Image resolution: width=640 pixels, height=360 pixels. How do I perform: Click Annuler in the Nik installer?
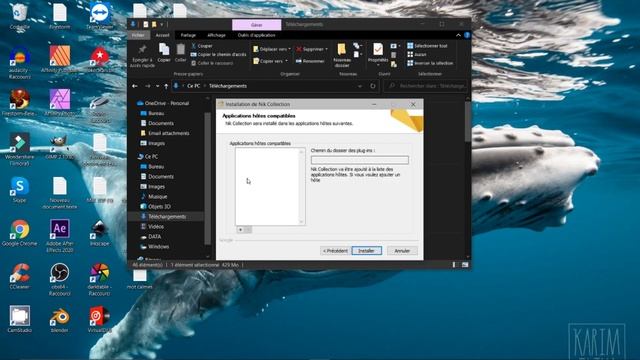tap(402, 251)
